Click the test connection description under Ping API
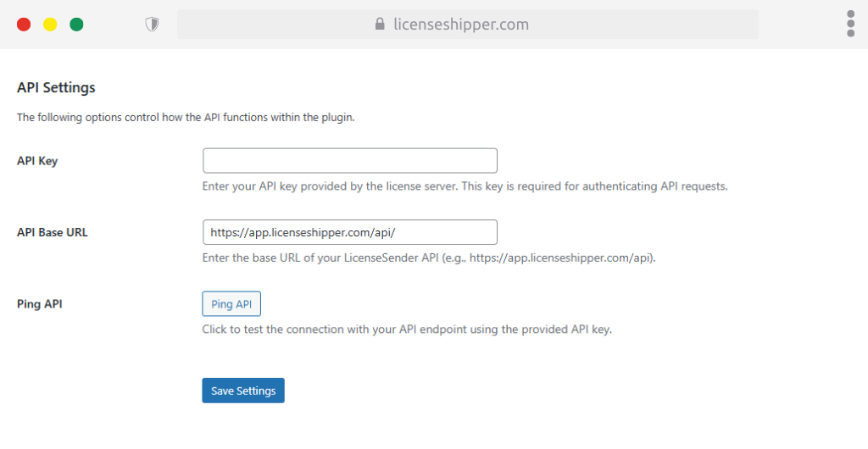This screenshot has height=449, width=868. (x=407, y=329)
